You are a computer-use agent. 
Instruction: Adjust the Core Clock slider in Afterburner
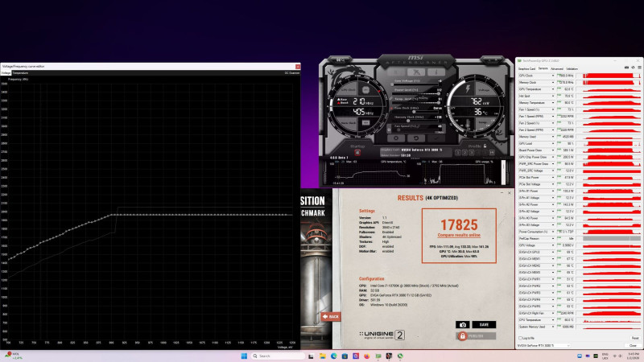415,112
